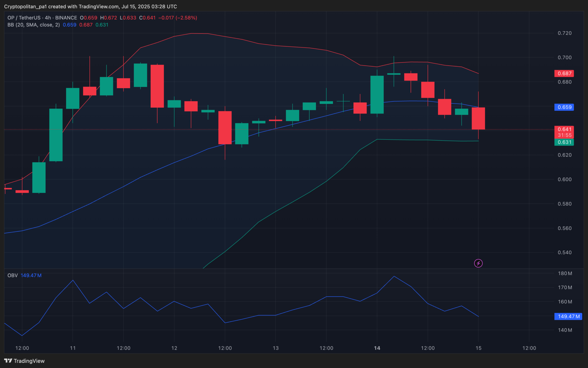Click the green 0.631 lower band price tag

564,142
